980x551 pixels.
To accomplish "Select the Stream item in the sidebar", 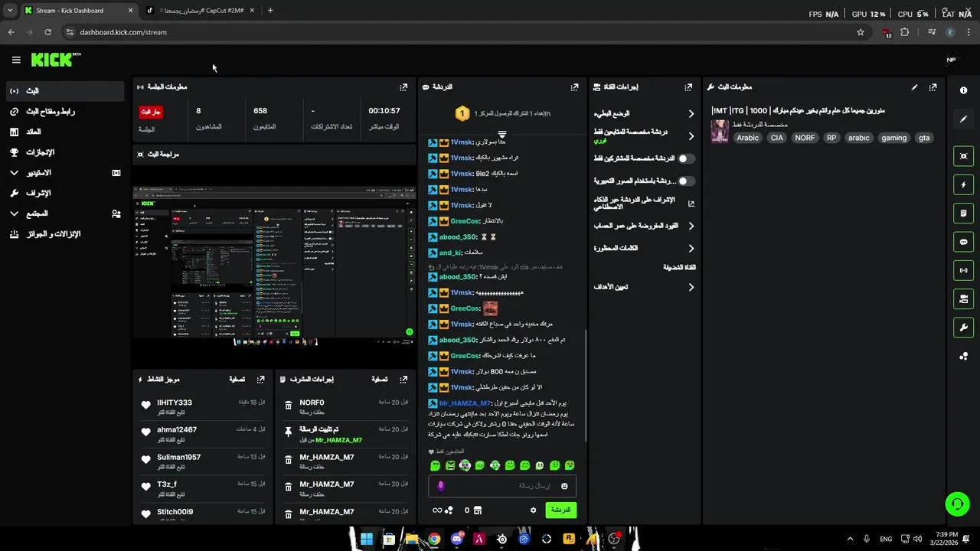I will click(x=65, y=91).
